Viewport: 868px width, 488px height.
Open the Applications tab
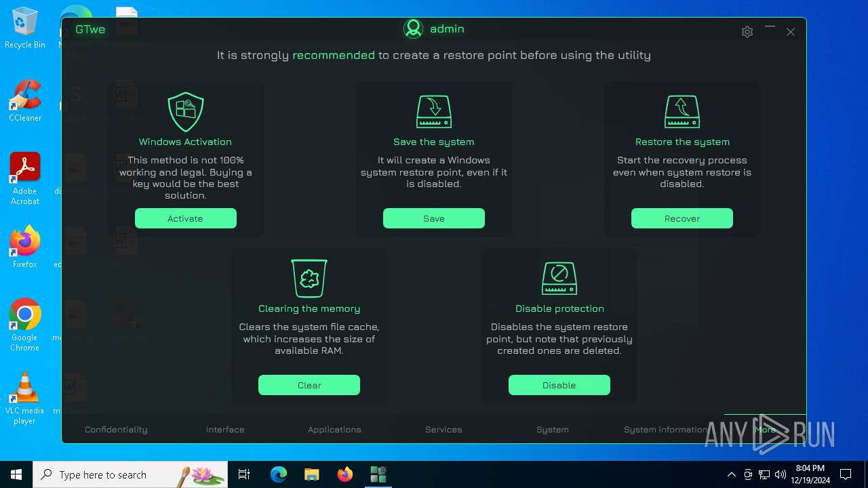coord(334,430)
